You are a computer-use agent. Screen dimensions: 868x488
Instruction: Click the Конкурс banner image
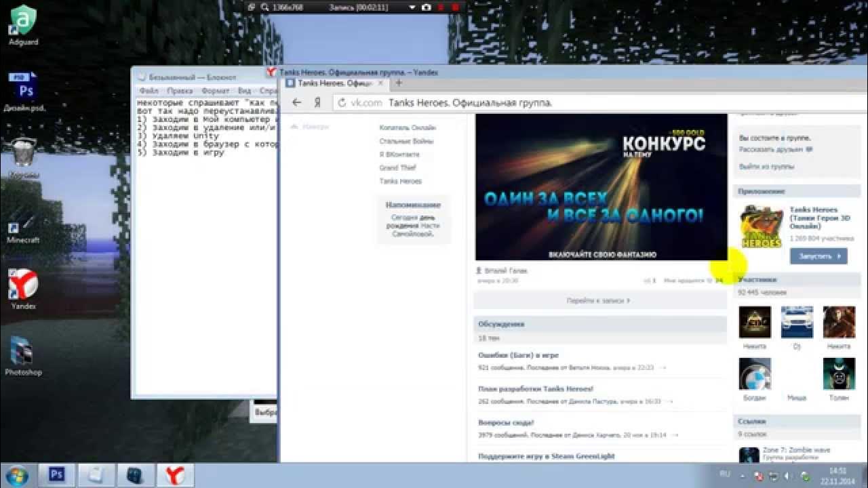tap(601, 187)
